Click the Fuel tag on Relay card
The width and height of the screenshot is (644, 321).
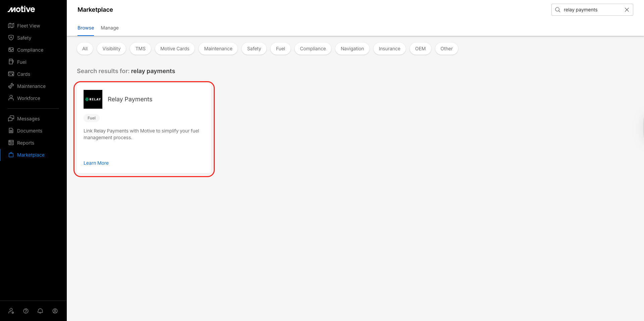click(x=92, y=118)
